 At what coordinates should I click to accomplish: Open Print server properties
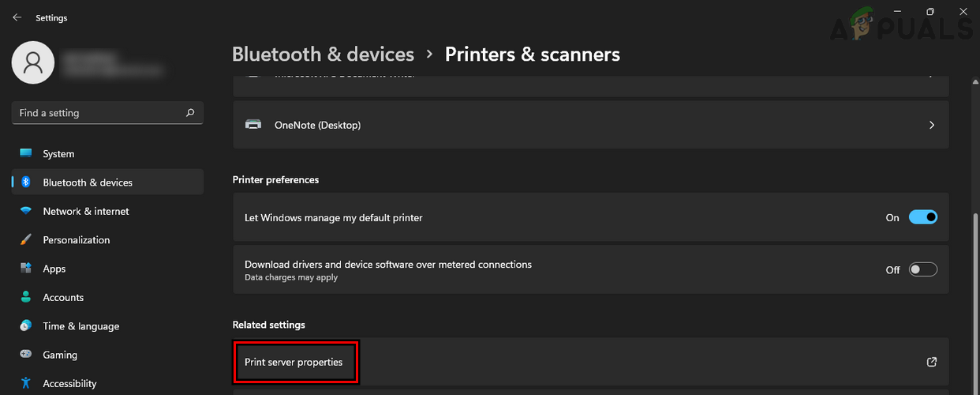tap(294, 362)
